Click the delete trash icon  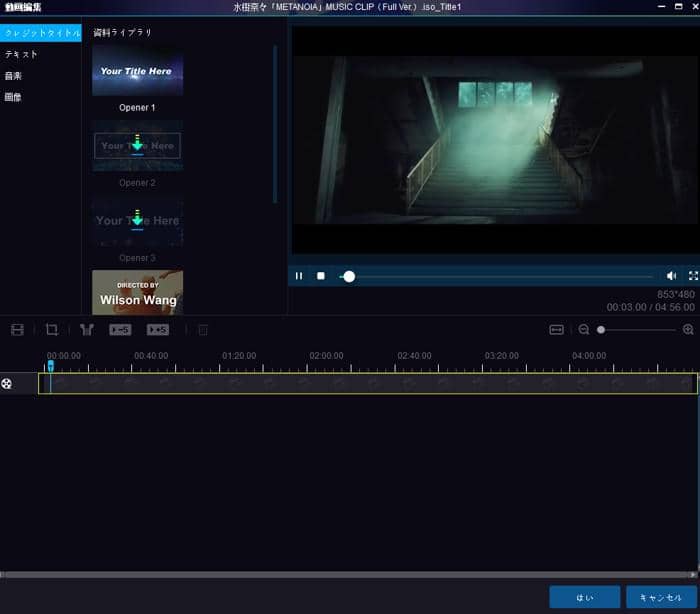203,329
